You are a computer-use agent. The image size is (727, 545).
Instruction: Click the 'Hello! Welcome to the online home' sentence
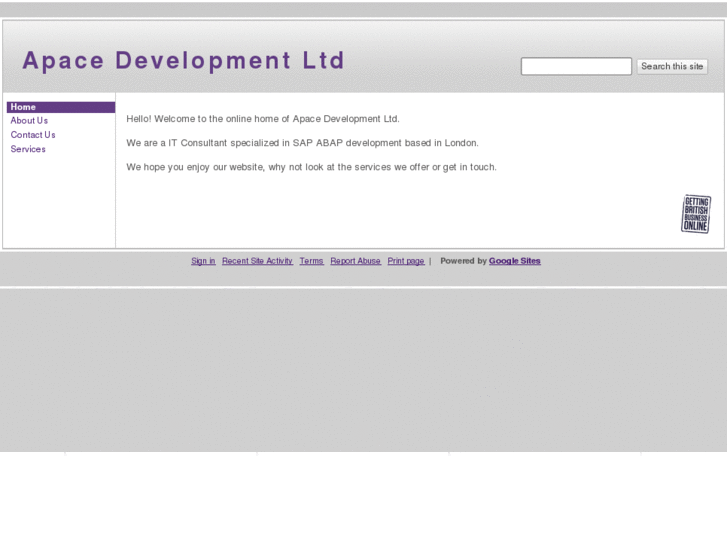263,119
